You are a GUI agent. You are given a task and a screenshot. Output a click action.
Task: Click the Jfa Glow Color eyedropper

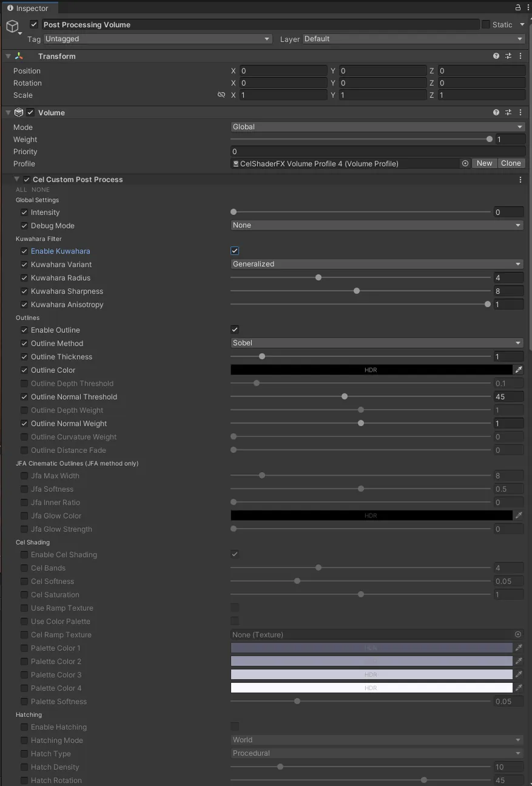click(519, 516)
